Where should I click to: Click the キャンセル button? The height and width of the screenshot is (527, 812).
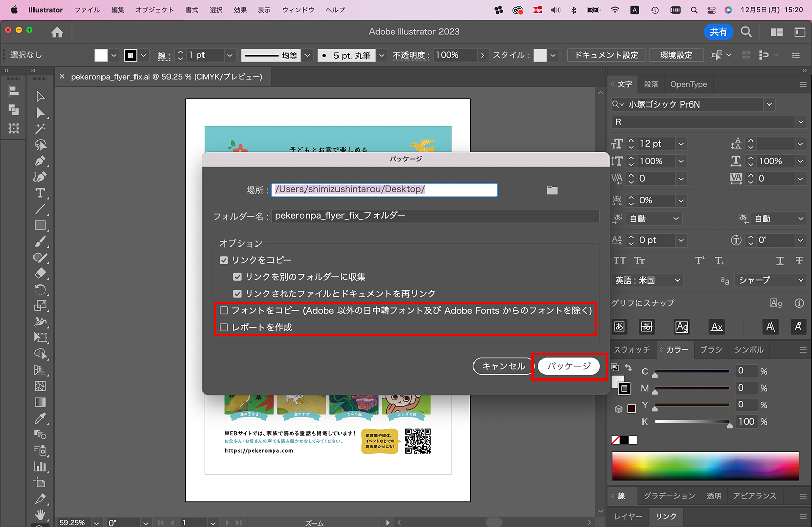(502, 366)
